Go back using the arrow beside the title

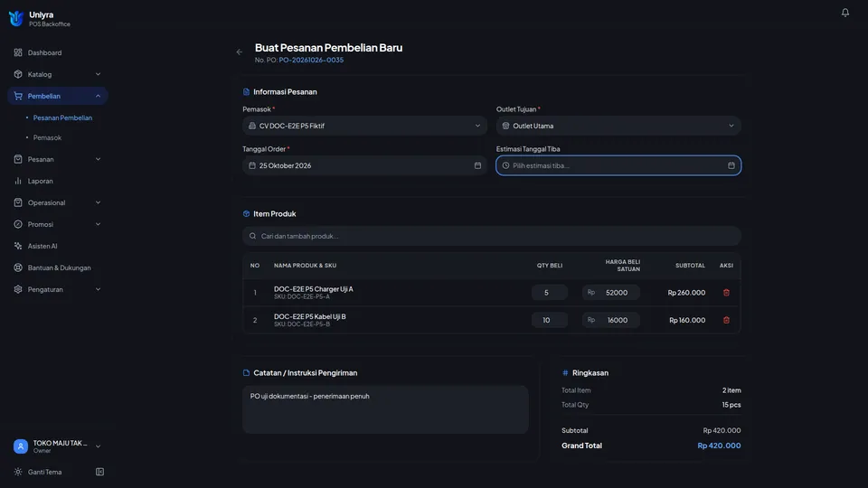pyautogui.click(x=239, y=52)
